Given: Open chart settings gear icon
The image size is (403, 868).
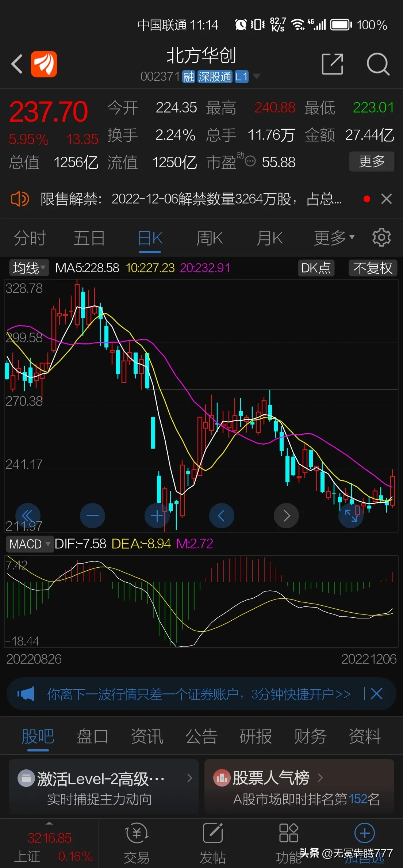Looking at the screenshot, I should point(381,237).
